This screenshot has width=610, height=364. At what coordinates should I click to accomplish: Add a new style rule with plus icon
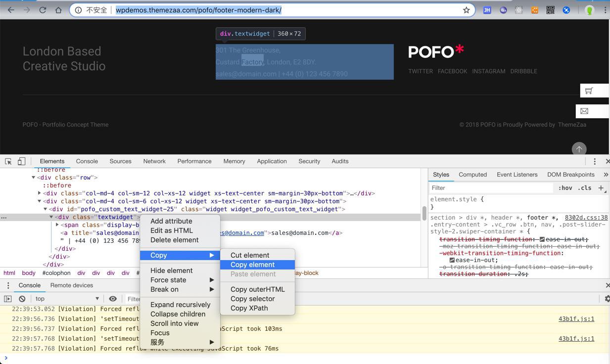tap(601, 188)
